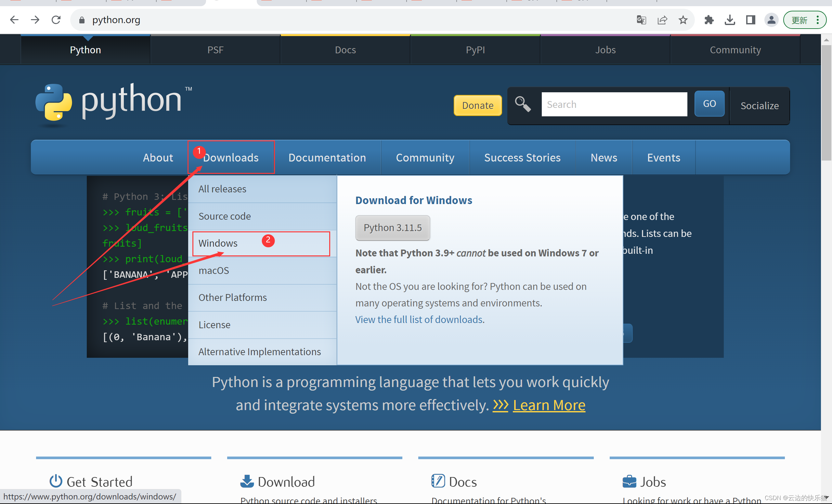Switch to the Community top tab
Image resolution: width=832 pixels, height=504 pixels.
coord(735,50)
